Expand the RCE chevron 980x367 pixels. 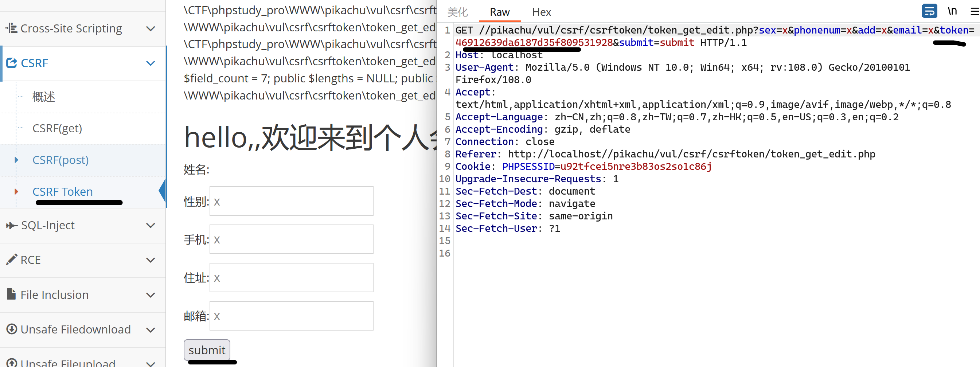pyautogui.click(x=151, y=260)
